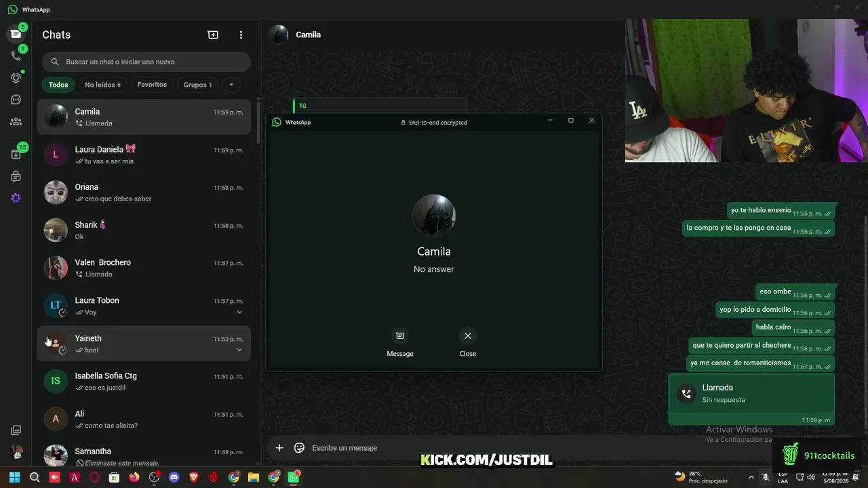
Task: Open the Channels section in the sidebar
Action: point(16,100)
